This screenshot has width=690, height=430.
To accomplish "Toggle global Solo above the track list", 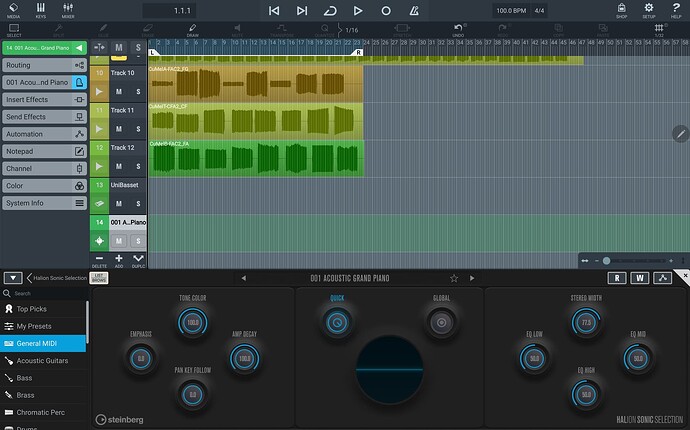I will point(138,48).
